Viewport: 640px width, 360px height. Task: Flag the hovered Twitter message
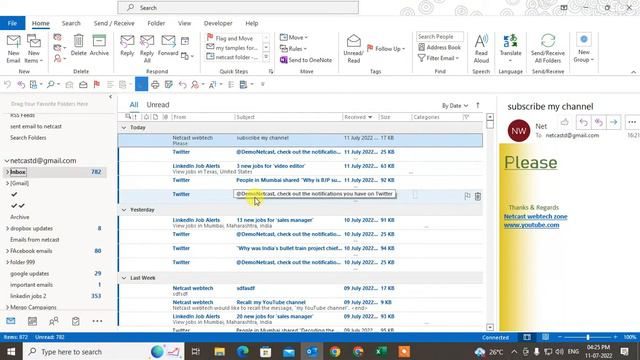[x=467, y=196]
